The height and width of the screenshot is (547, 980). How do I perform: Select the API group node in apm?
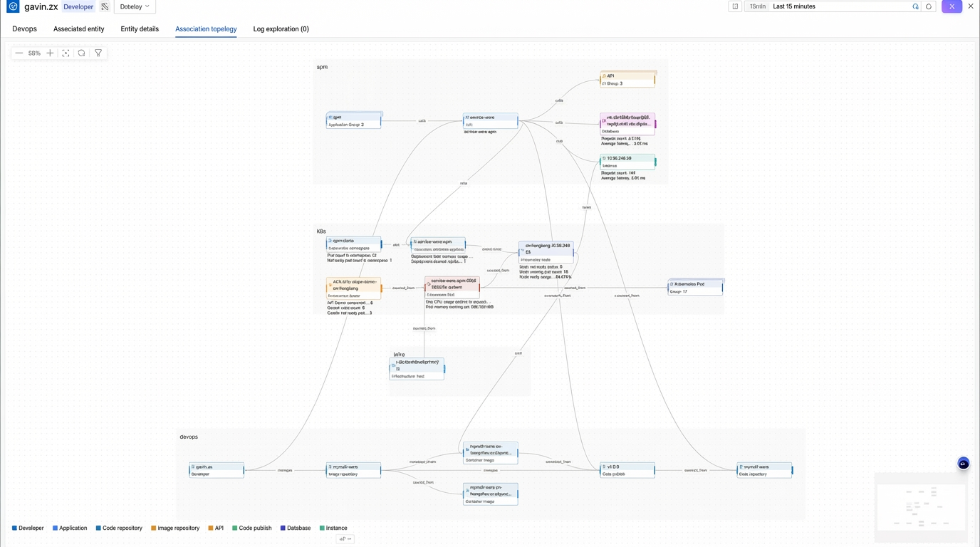[x=627, y=79]
